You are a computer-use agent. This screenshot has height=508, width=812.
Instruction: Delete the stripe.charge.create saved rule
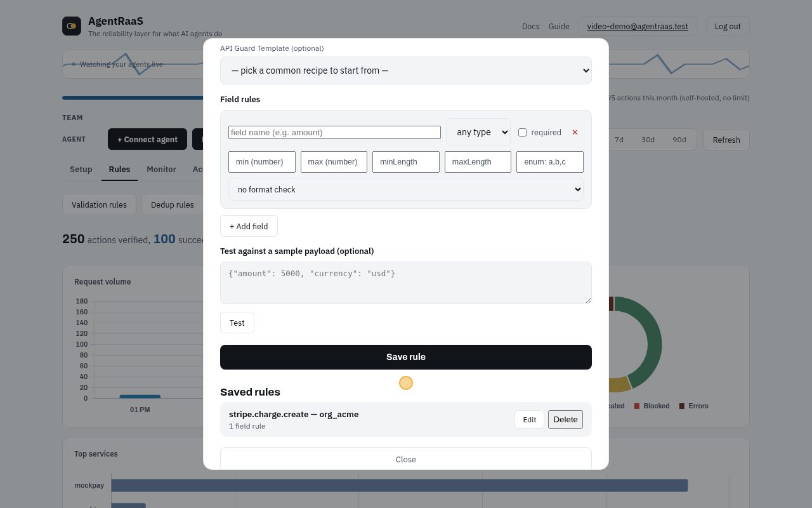click(x=565, y=419)
